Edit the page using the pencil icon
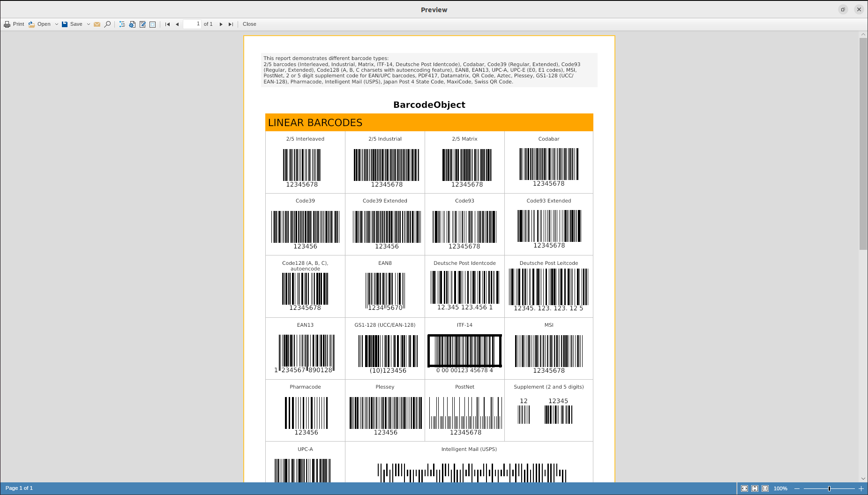Screen dimensions: 868x495 (x=142, y=24)
